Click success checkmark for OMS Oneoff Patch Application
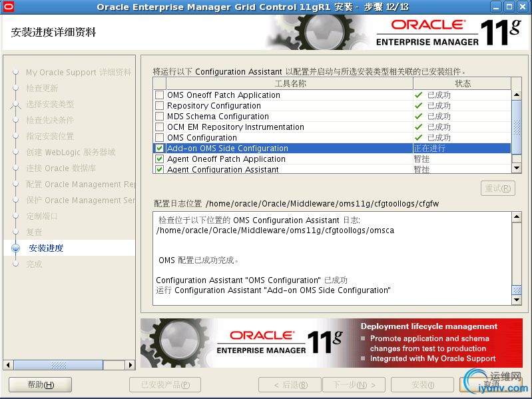This screenshot has height=399, width=532. (419, 95)
